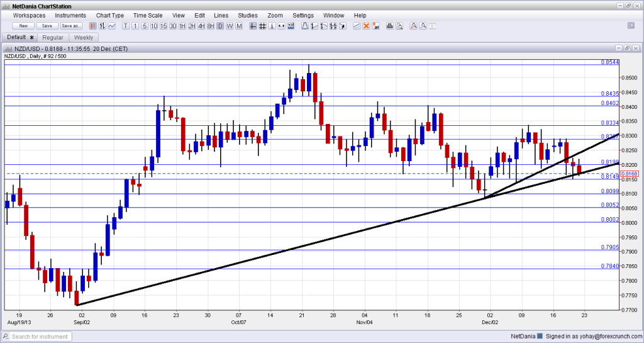Select the OHLC bar chart type icon
The width and height of the screenshot is (644, 343).
pyautogui.click(x=103, y=26)
